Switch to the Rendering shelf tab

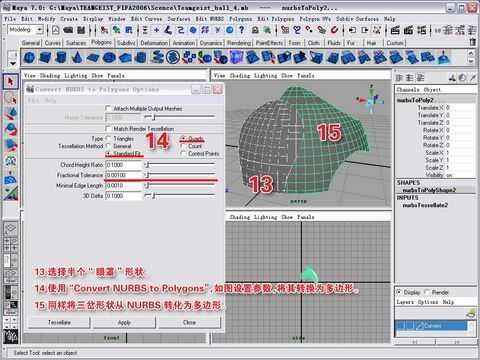(239, 43)
